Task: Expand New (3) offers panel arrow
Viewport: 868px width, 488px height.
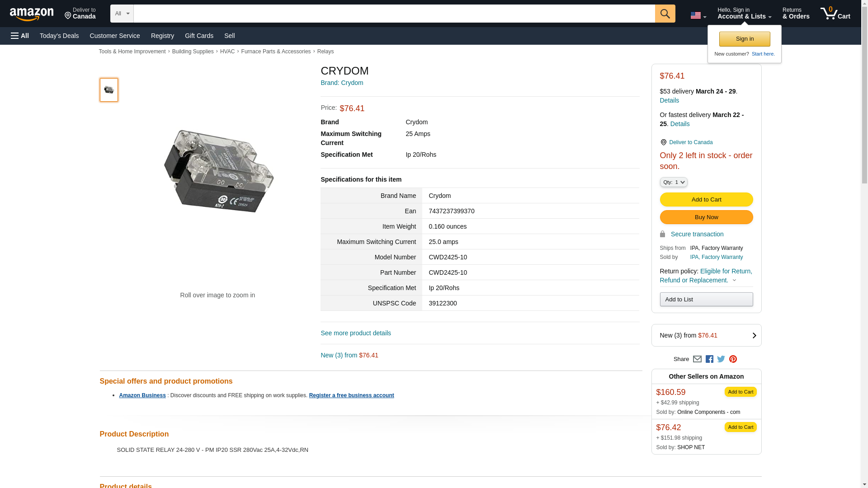Action: click(x=754, y=335)
